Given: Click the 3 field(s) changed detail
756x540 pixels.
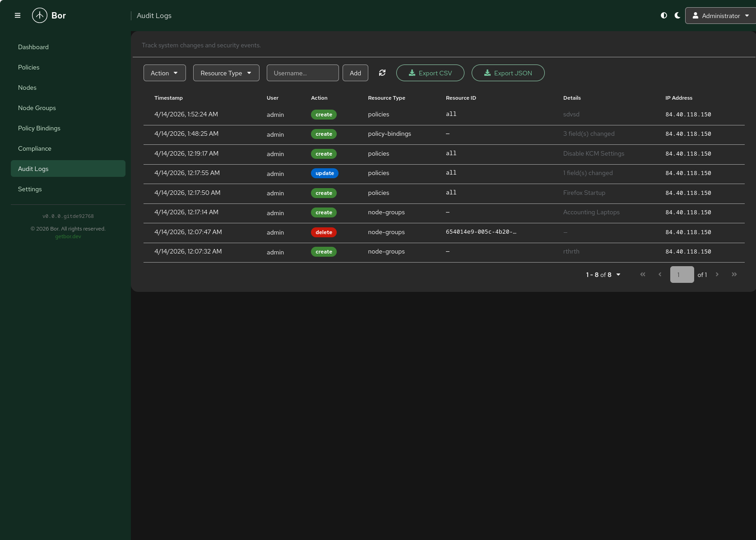Looking at the screenshot, I should click(x=589, y=134).
